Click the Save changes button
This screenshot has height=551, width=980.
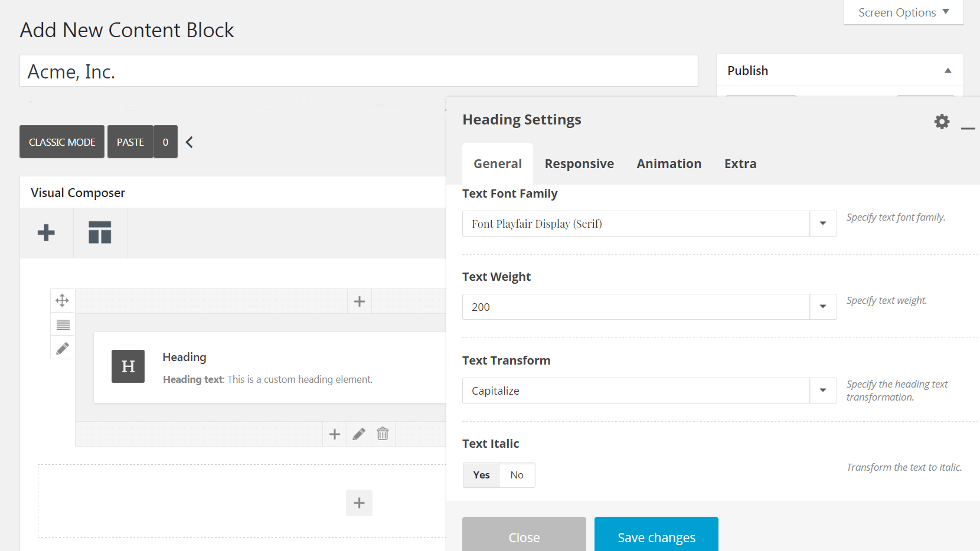point(656,534)
